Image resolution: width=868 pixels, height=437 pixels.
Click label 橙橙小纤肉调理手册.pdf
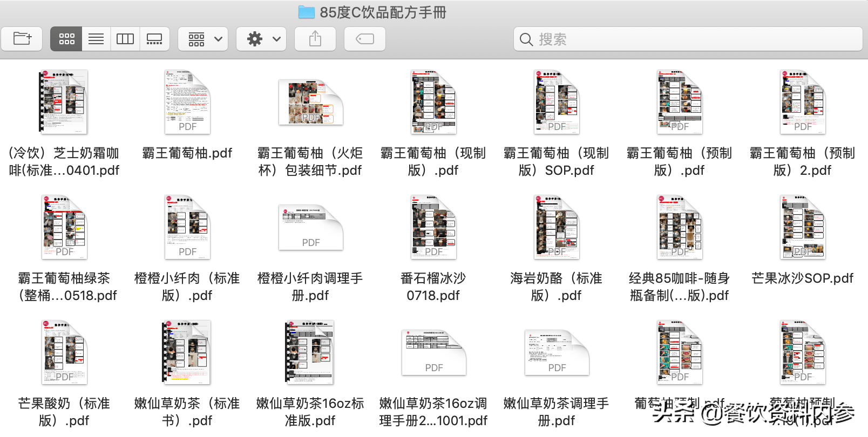point(310,287)
